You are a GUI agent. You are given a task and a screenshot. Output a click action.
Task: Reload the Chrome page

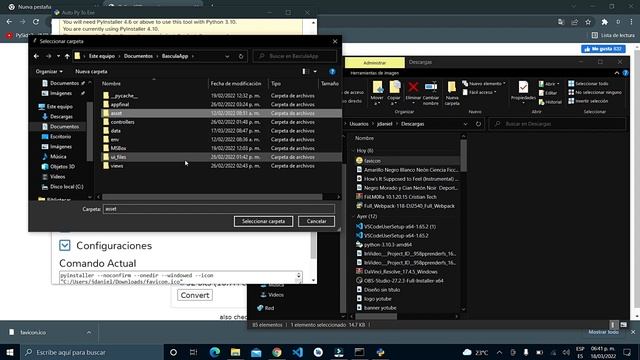click(36, 22)
